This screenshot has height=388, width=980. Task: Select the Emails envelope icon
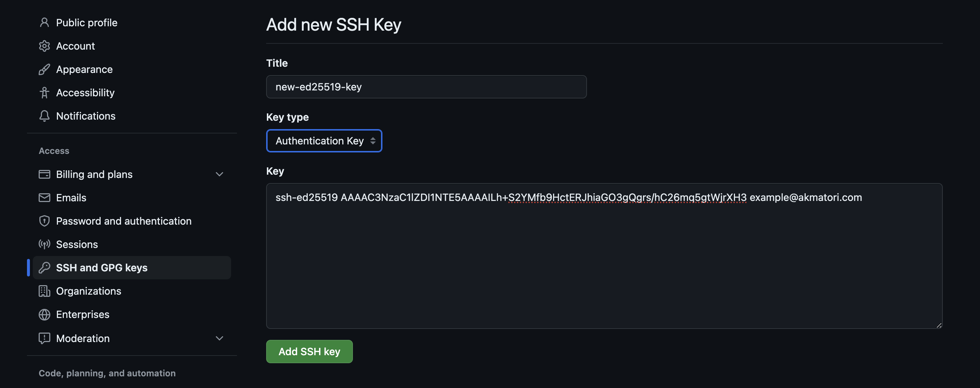(x=44, y=197)
